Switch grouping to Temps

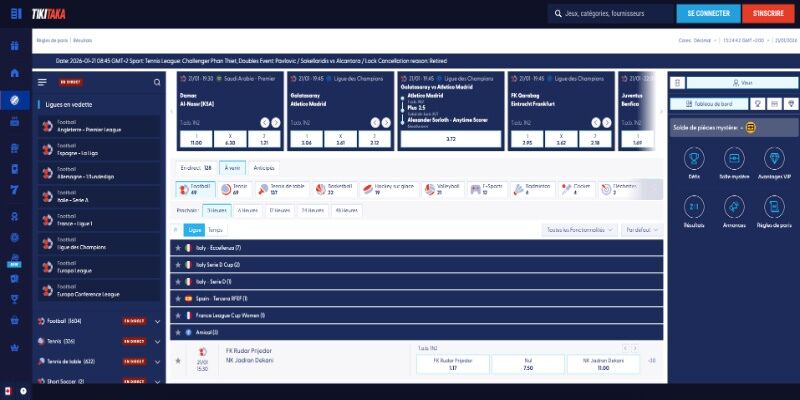(216, 229)
